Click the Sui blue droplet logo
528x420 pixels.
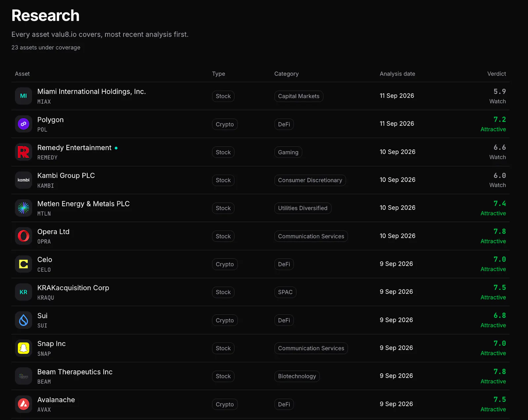[23, 320]
